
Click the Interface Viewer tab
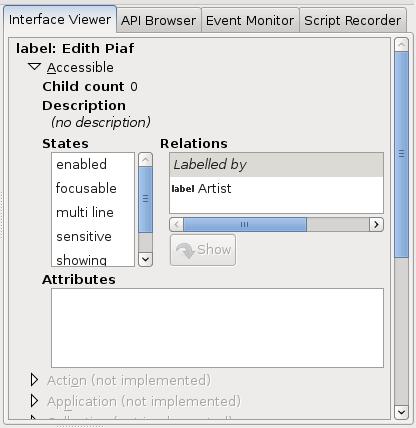60,19
